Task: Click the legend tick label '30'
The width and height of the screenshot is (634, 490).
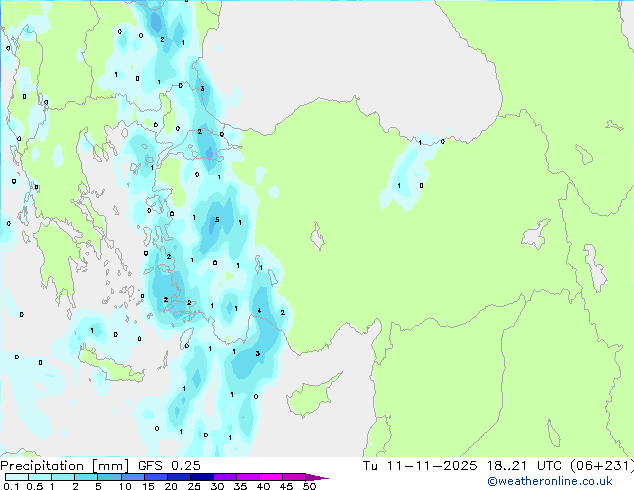Action: point(217,486)
